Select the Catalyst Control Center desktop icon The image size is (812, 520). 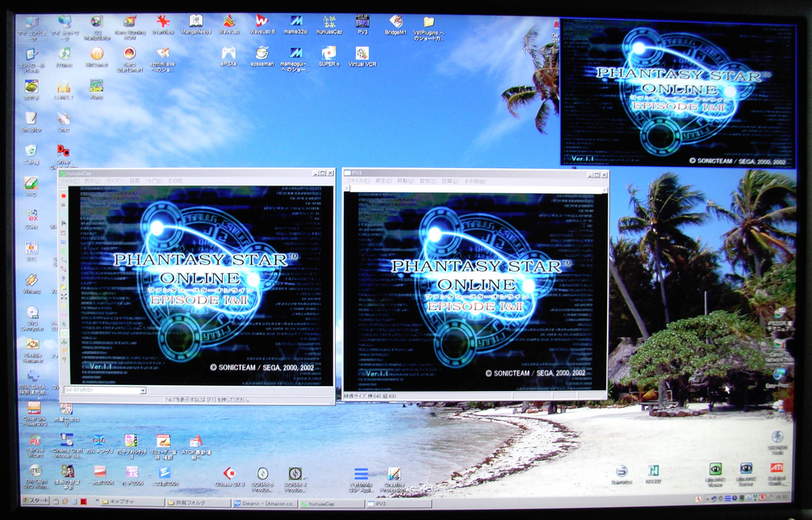click(776, 474)
